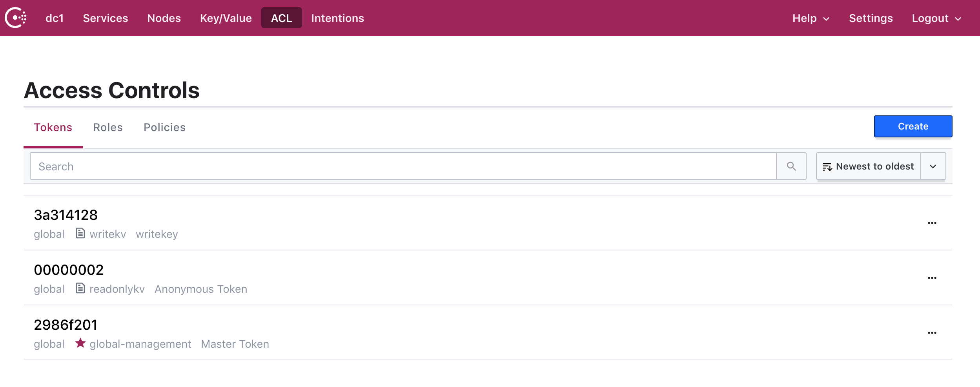Screen dimensions: 980x387
Task: Click the writekv policy document icon
Action: click(x=80, y=234)
